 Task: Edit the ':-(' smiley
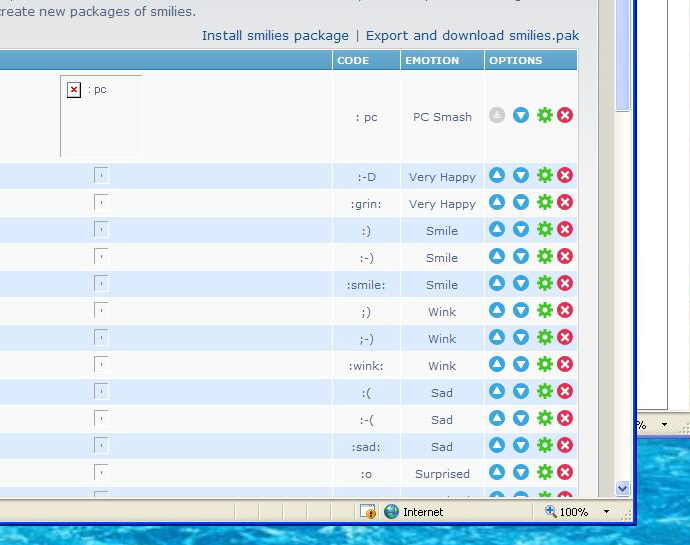point(545,418)
